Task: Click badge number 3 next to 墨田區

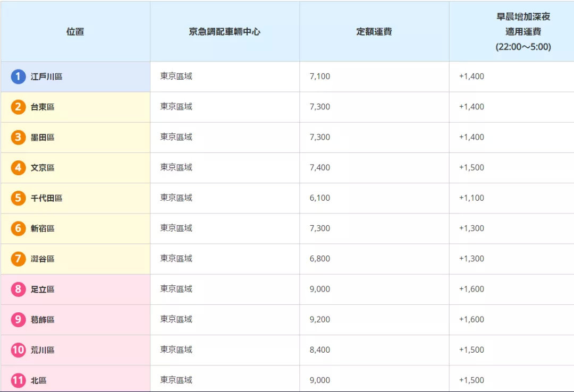Action: coord(18,137)
